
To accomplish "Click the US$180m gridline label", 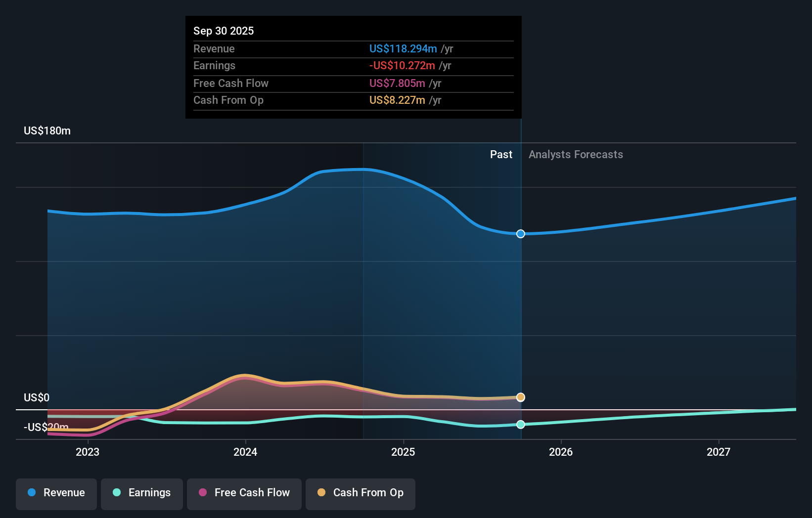I will 46,130.
